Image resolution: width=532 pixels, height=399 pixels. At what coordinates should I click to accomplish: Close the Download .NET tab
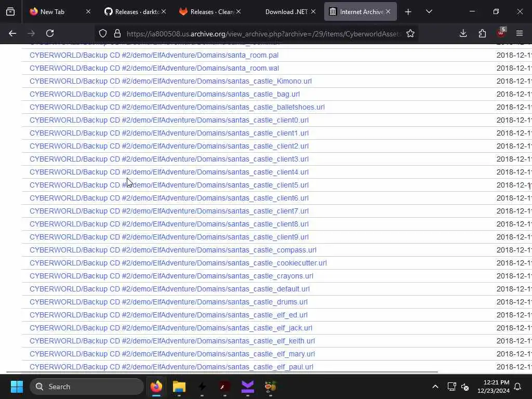click(x=313, y=12)
